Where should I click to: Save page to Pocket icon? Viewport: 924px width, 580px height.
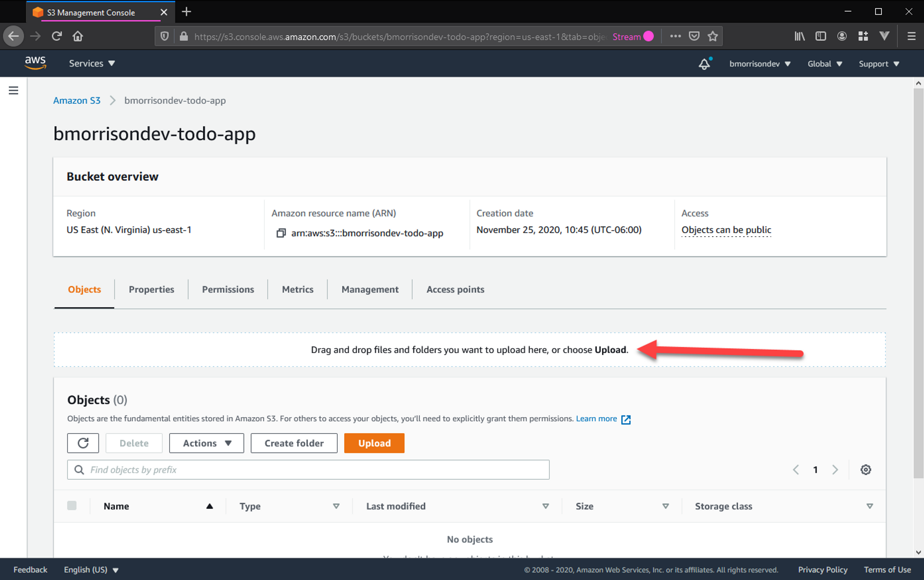tap(694, 36)
